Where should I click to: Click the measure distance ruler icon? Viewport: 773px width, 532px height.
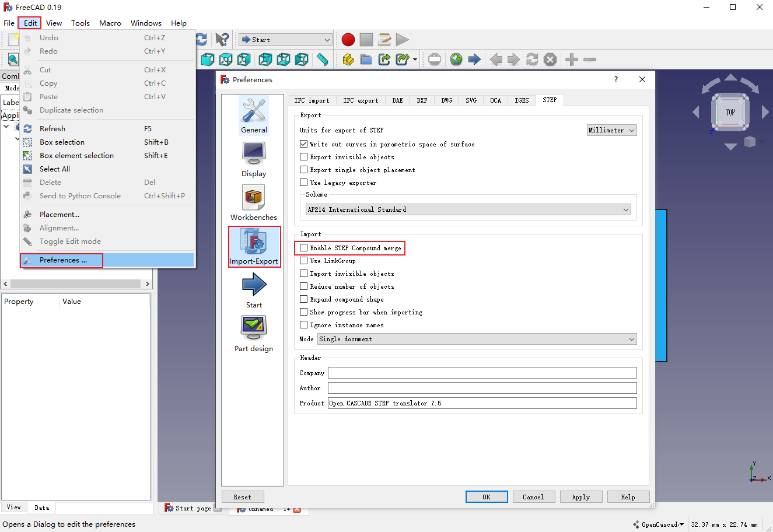(322, 60)
